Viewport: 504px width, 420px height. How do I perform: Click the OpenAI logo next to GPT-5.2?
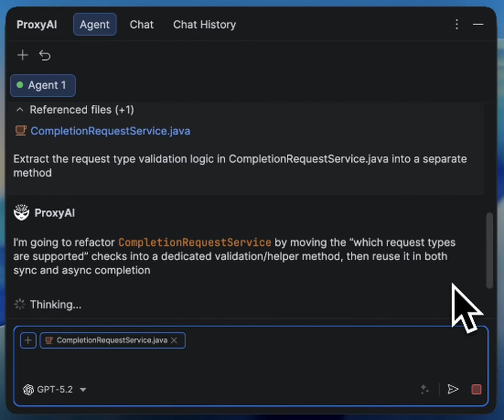click(x=28, y=389)
